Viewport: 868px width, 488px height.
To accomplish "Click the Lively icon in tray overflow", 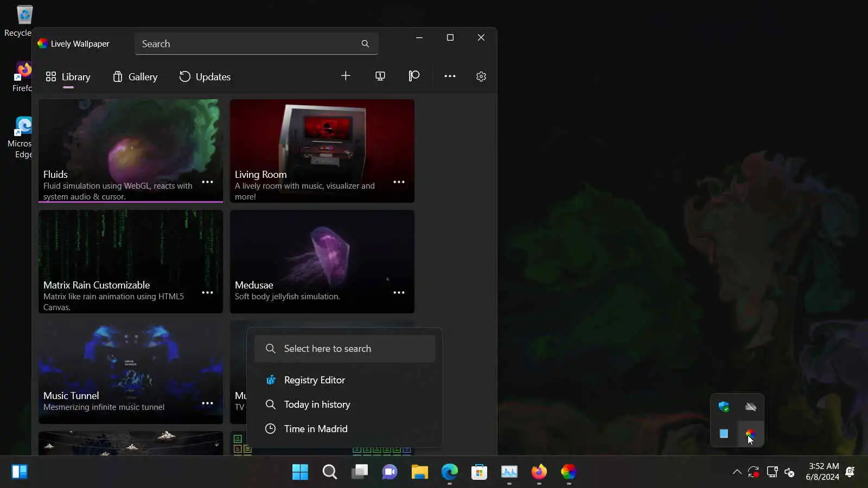I will tap(751, 434).
